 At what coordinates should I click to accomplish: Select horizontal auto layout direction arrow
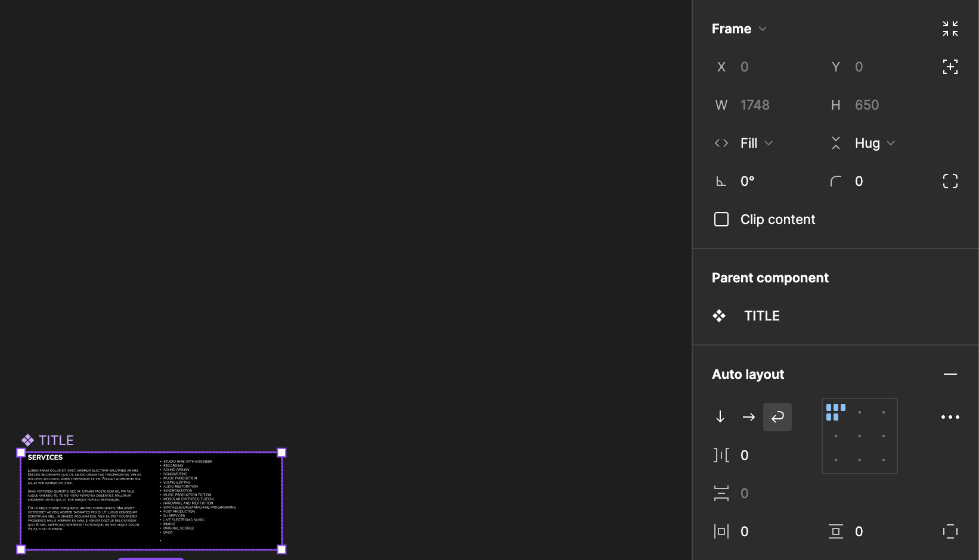749,417
